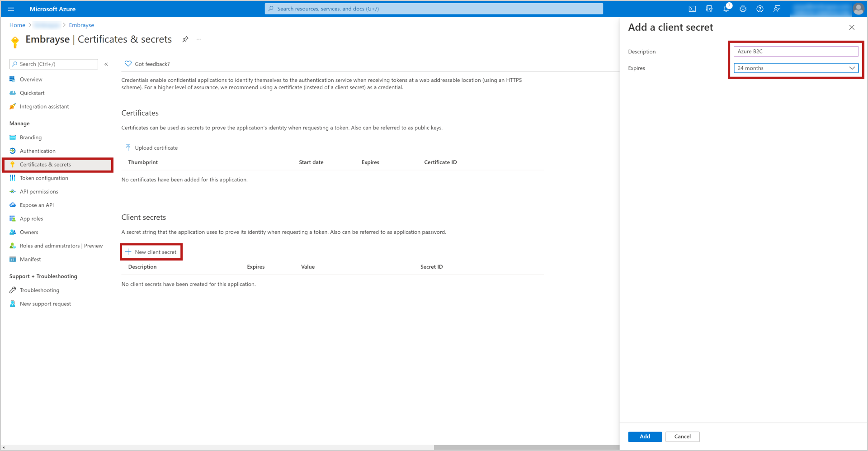Click the user account avatar

[858, 9]
